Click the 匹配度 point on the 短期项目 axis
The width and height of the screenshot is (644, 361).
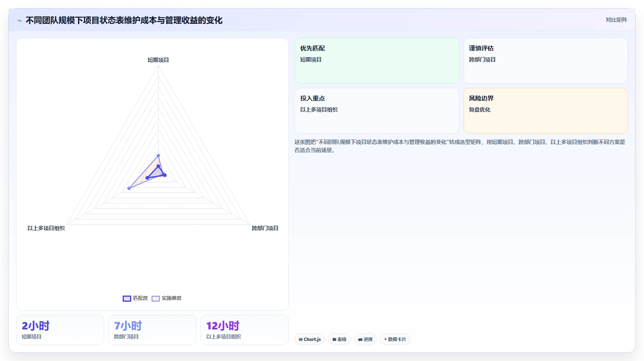point(158,166)
